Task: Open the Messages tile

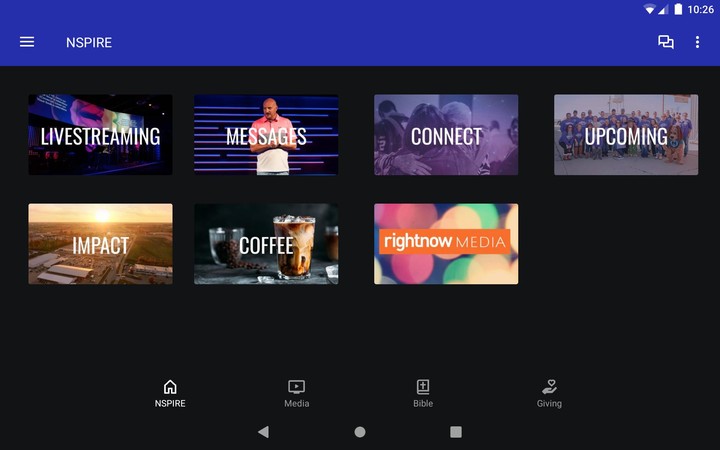Action: click(266, 135)
